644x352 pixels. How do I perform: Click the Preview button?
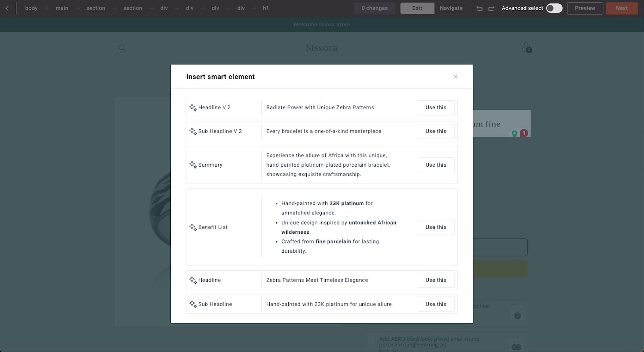pos(585,8)
